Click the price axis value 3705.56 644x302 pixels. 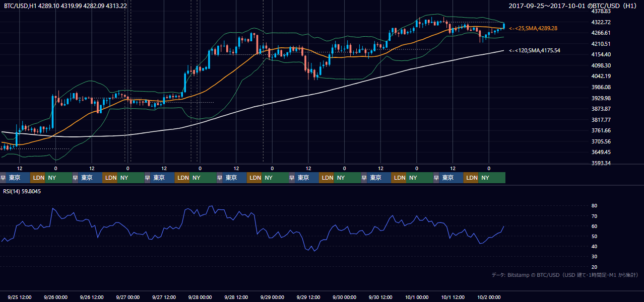click(x=600, y=141)
